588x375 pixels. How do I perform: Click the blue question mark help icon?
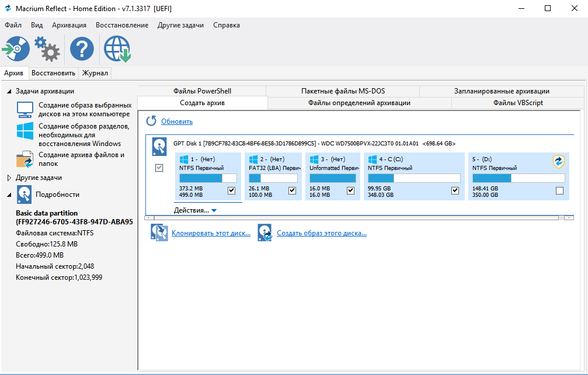tap(82, 48)
